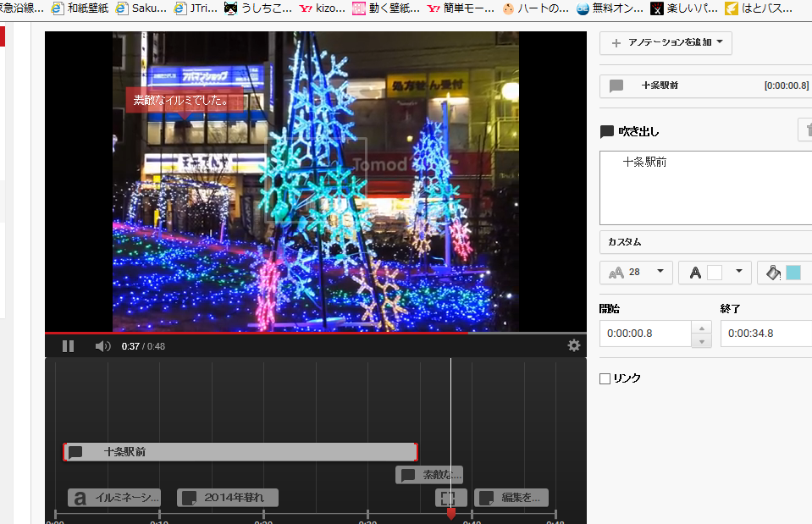
Task: Open the カスタム style dropdown
Action: click(705, 242)
